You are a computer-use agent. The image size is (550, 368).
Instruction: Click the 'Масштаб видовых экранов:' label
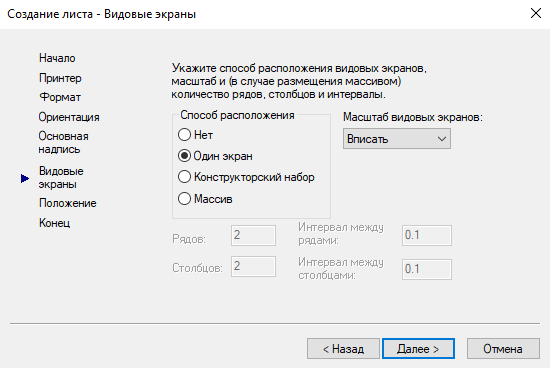coord(413,117)
